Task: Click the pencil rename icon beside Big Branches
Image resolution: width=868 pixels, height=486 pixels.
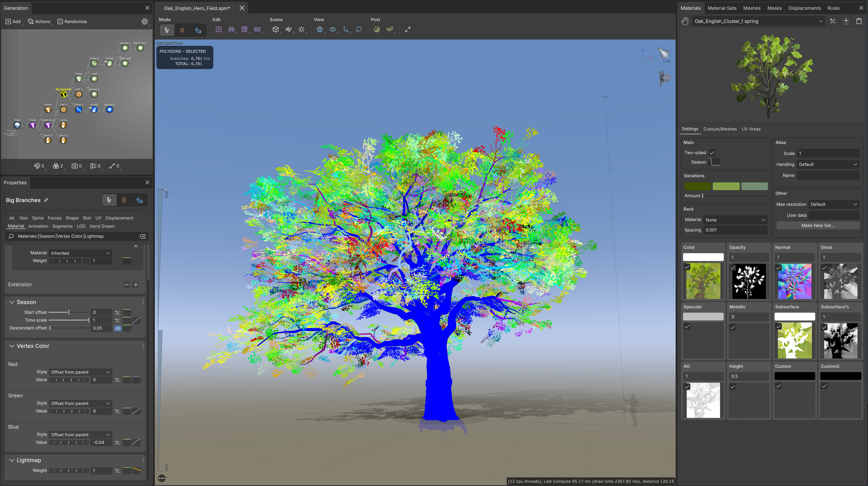Action: click(x=46, y=200)
